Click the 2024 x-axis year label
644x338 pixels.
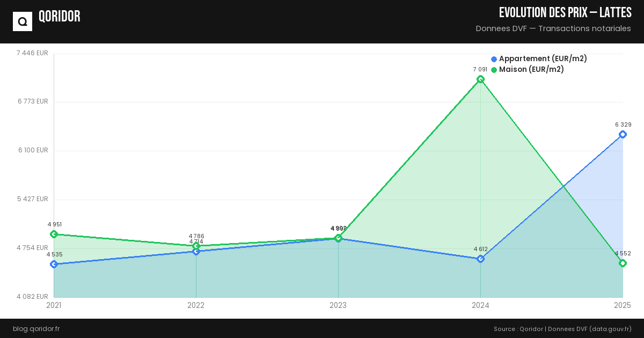480,305
